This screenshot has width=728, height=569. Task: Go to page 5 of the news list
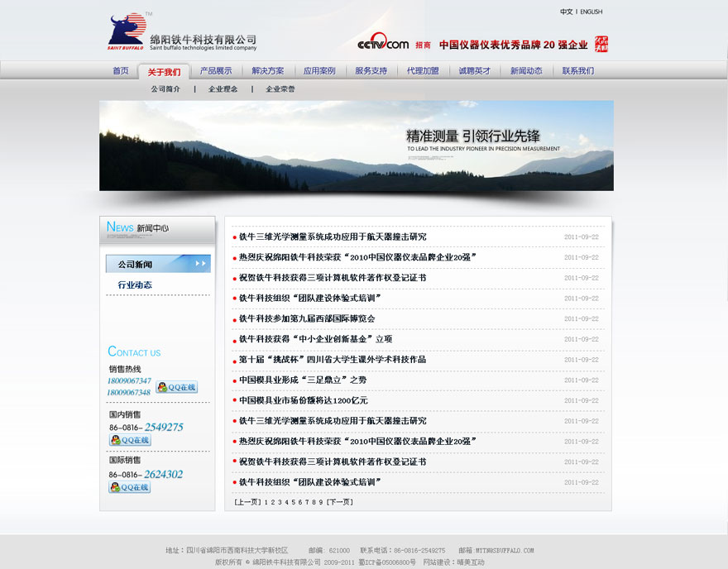pos(294,502)
